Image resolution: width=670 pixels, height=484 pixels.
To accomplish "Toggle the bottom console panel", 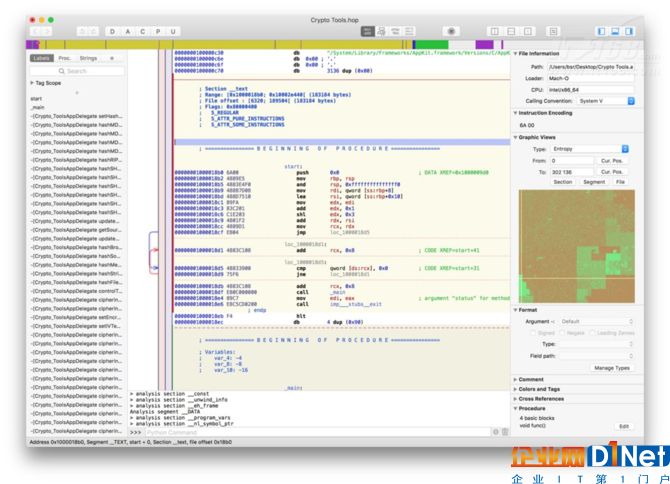I will pyautogui.click(x=615, y=31).
